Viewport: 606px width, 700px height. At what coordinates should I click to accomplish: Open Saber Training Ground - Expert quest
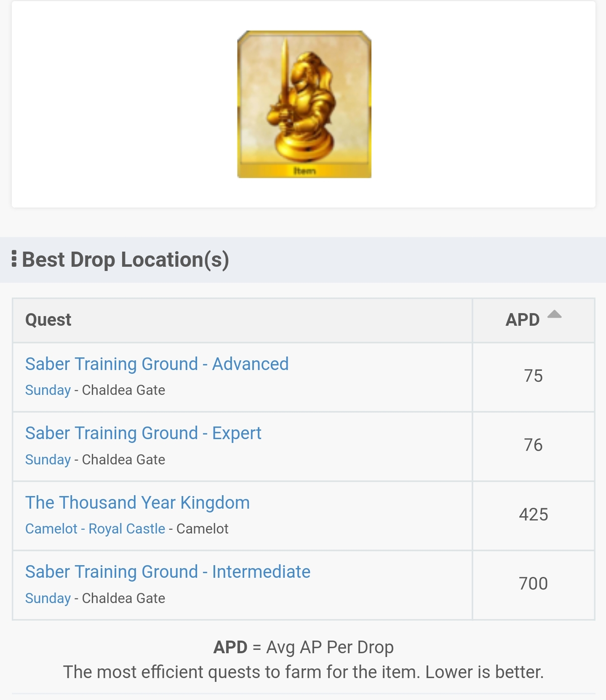pyautogui.click(x=143, y=433)
